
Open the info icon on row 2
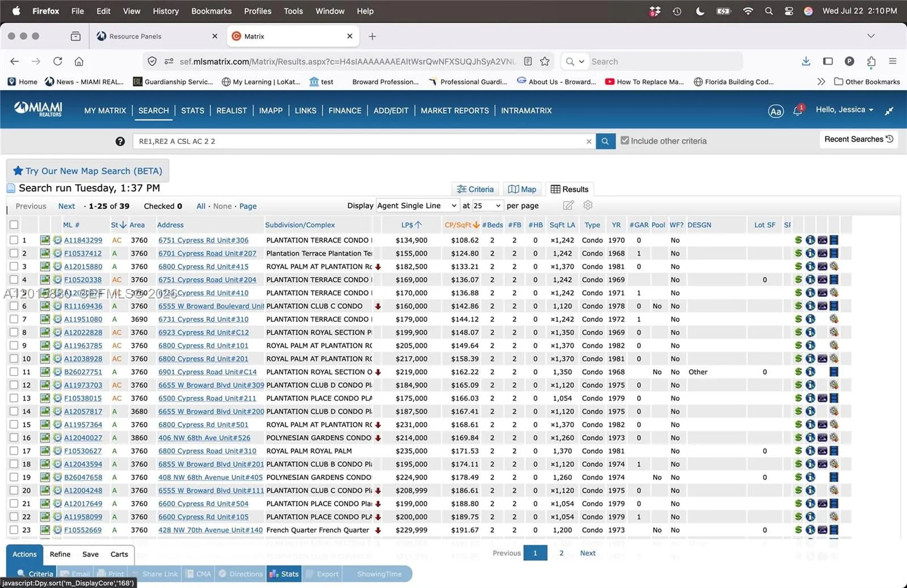click(810, 253)
